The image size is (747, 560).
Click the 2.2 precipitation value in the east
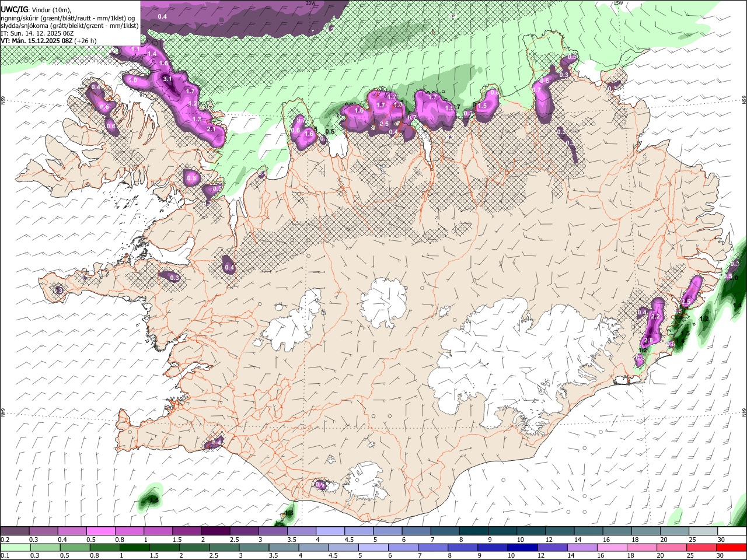click(x=655, y=317)
